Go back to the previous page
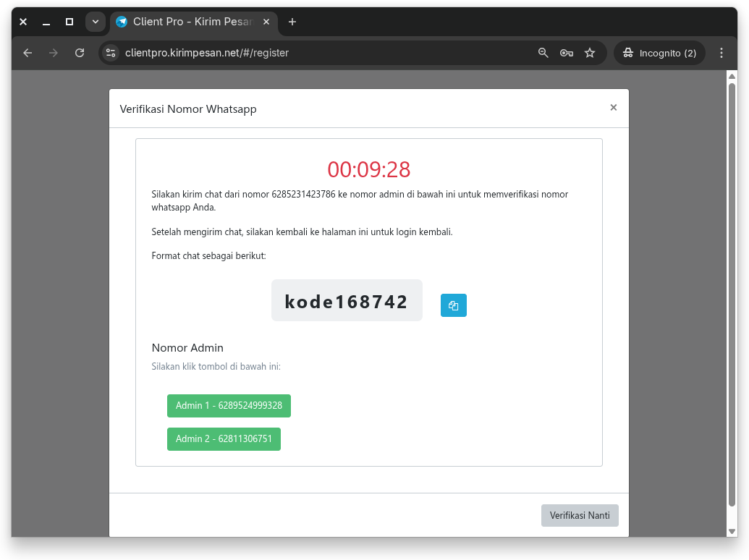This screenshot has width=749, height=560. (x=27, y=53)
